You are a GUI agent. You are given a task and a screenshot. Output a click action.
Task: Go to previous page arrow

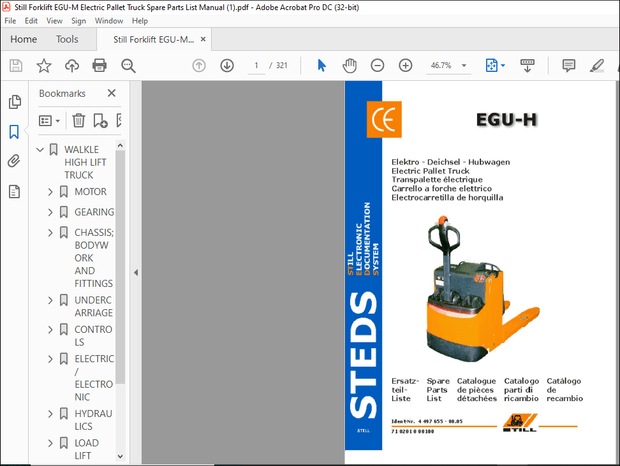(x=199, y=66)
